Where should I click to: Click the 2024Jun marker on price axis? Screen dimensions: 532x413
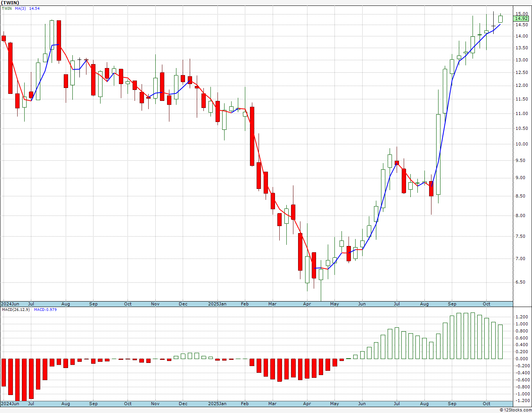[10, 304]
